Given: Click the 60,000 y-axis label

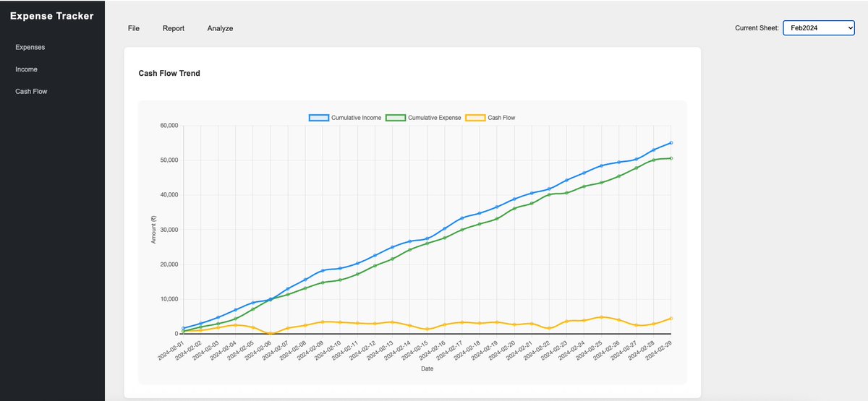Looking at the screenshot, I should click(x=169, y=126).
